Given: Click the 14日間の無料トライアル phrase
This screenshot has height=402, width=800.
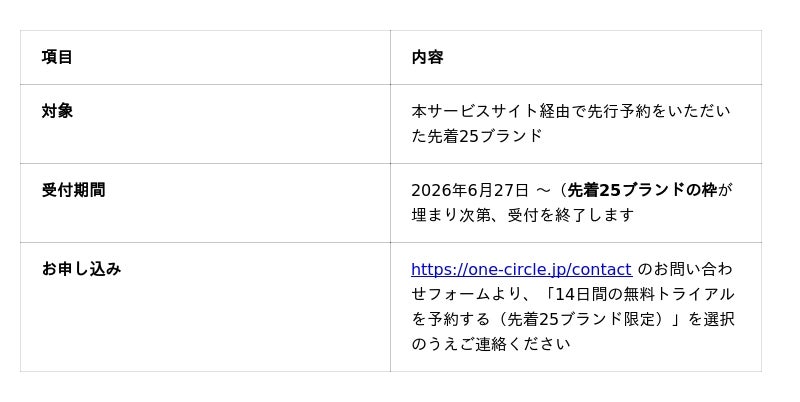Looking at the screenshot, I should coord(644,294).
